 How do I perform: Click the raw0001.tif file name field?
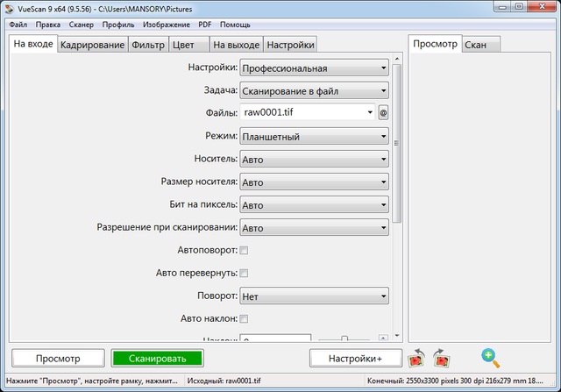(307, 112)
